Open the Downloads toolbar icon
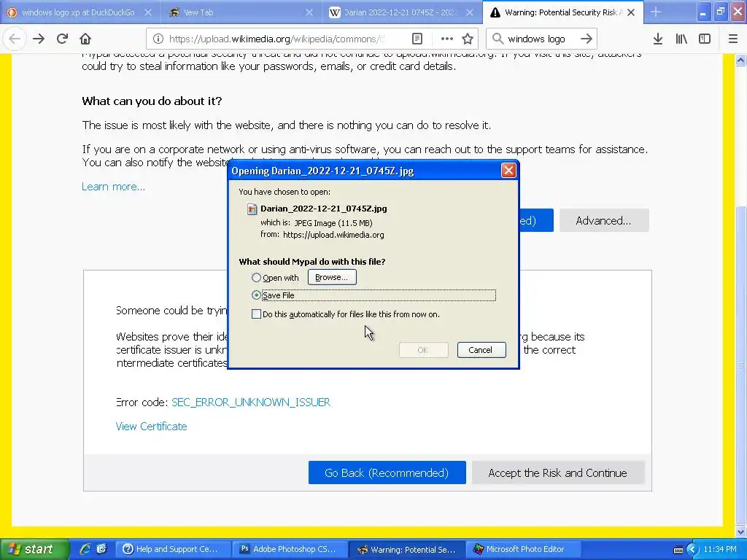747x560 pixels. point(658,39)
